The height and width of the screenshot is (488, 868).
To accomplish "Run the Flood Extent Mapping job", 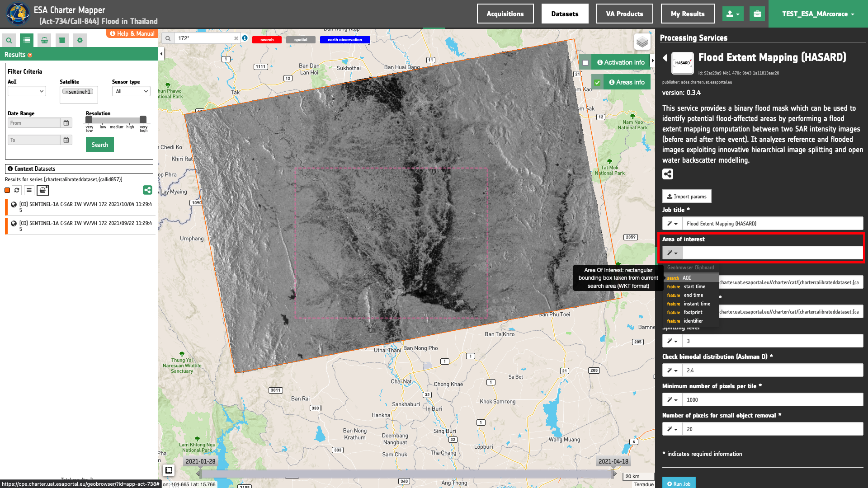I will pos(679,483).
